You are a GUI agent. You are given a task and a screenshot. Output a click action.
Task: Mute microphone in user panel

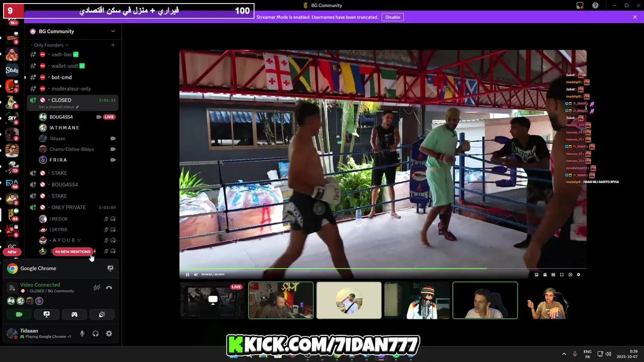coord(82,333)
